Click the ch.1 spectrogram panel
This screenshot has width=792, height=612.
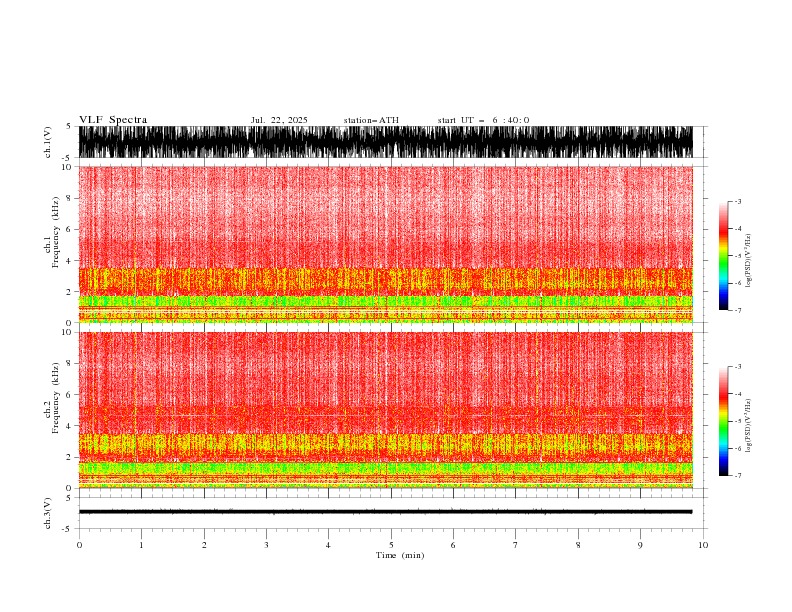pos(385,244)
